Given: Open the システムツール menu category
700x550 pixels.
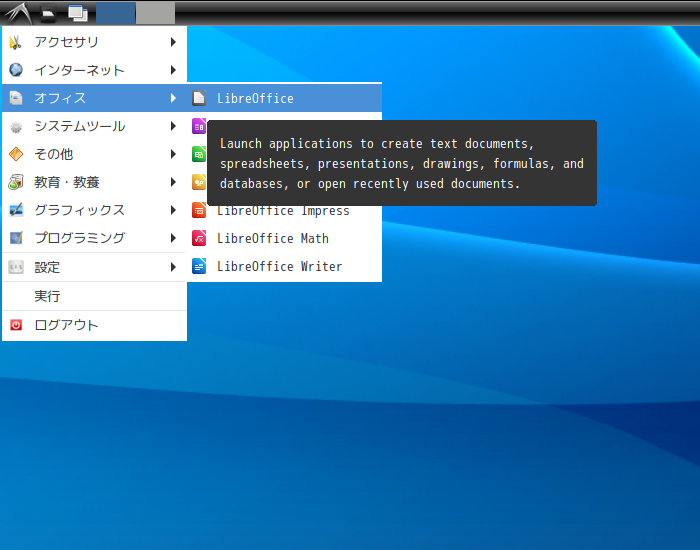Looking at the screenshot, I should (x=80, y=126).
